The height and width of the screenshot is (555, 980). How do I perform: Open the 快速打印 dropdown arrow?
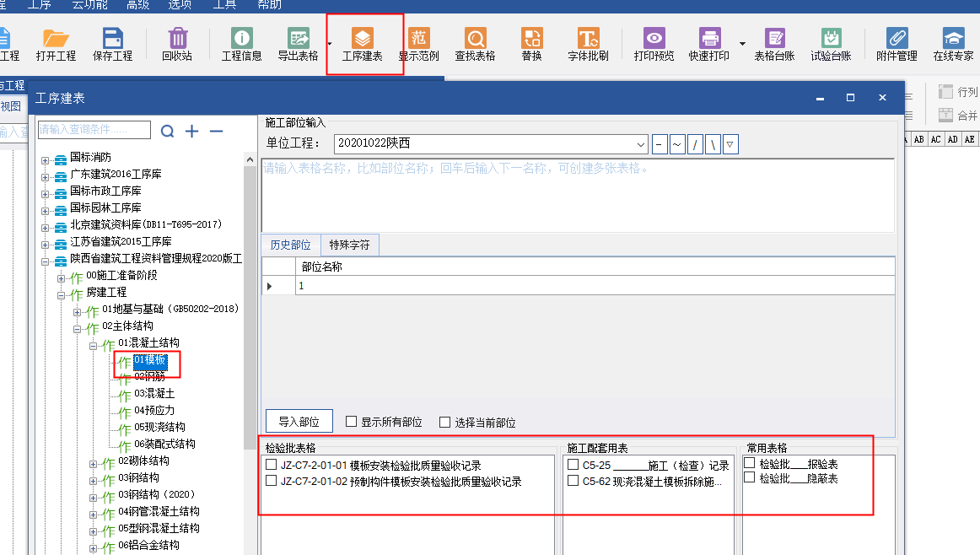(742, 44)
